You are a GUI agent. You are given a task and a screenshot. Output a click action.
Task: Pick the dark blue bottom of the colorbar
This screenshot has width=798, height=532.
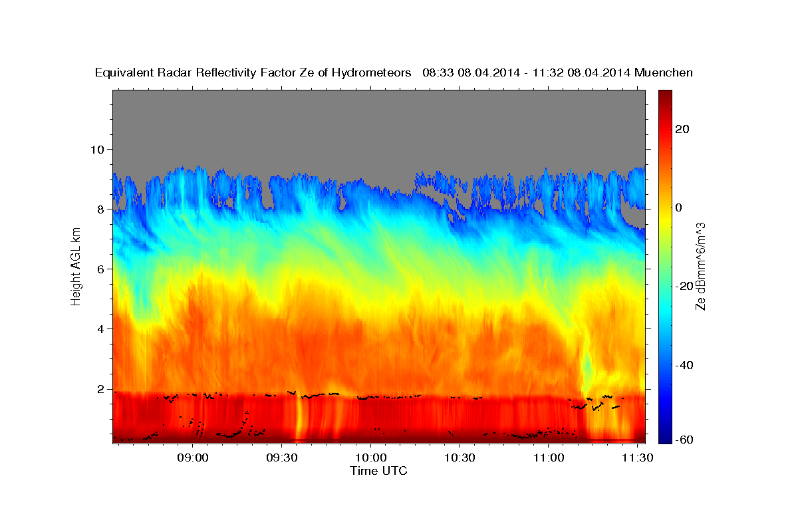click(x=665, y=438)
